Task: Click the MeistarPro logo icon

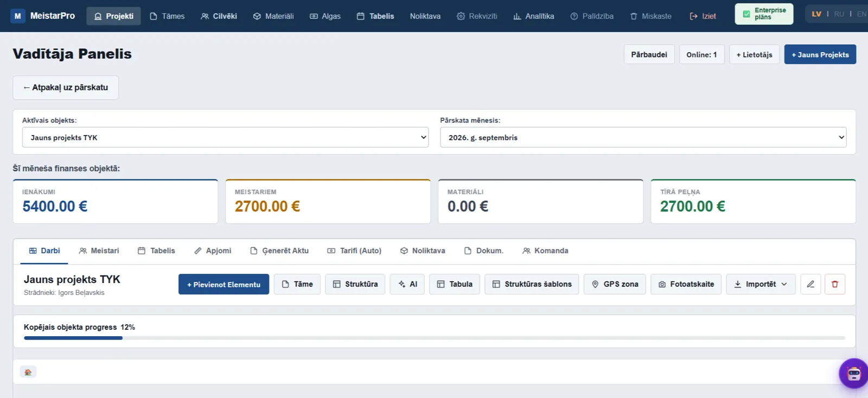Action: (x=18, y=16)
